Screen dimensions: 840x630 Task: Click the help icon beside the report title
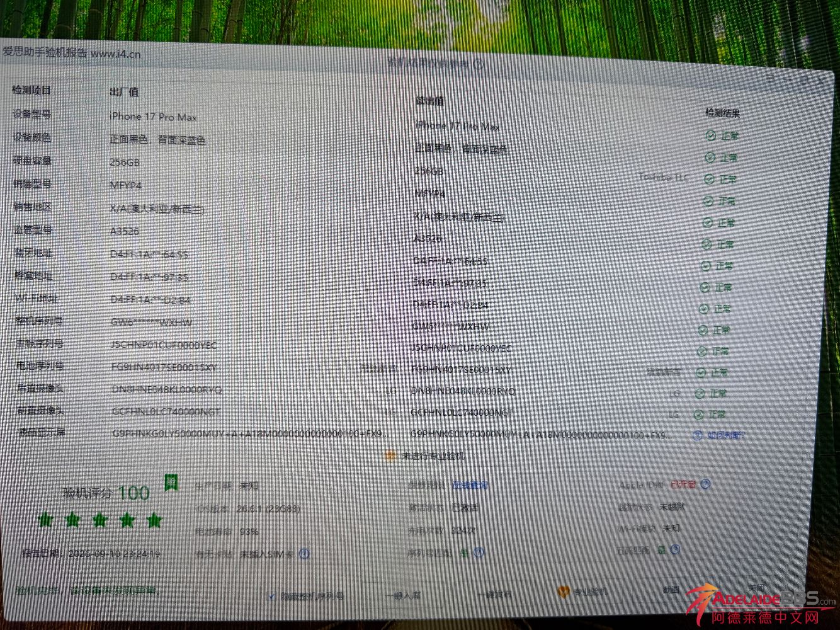[x=478, y=64]
